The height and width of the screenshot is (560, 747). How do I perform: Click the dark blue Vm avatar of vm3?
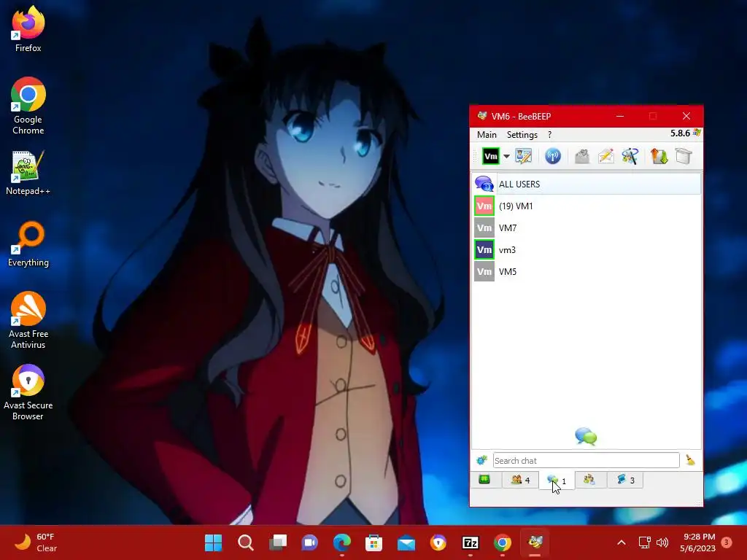pos(484,250)
